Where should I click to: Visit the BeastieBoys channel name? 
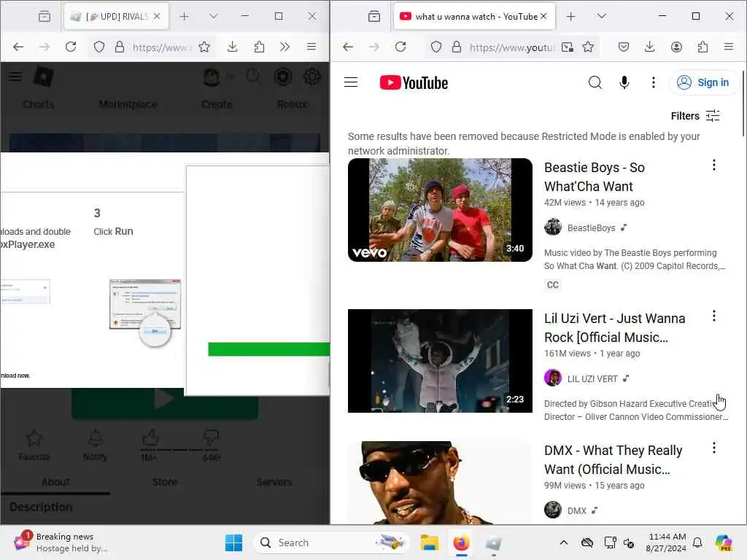point(591,228)
